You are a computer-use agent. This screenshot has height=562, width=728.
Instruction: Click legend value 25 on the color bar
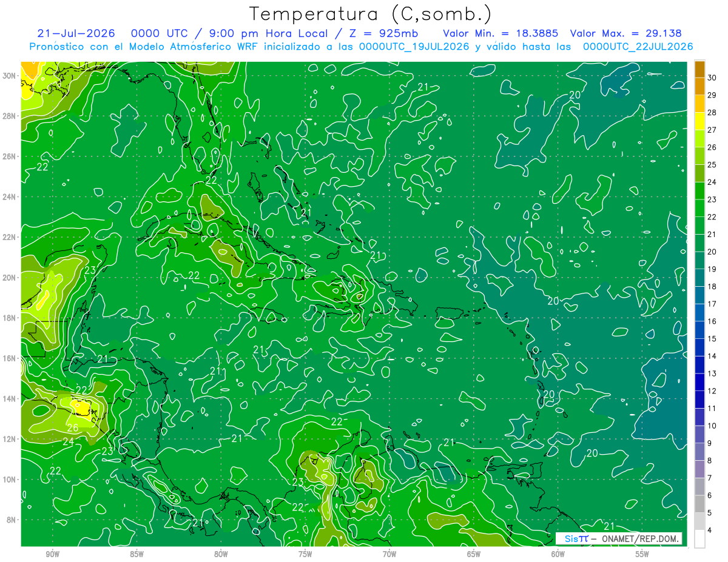tap(712, 165)
